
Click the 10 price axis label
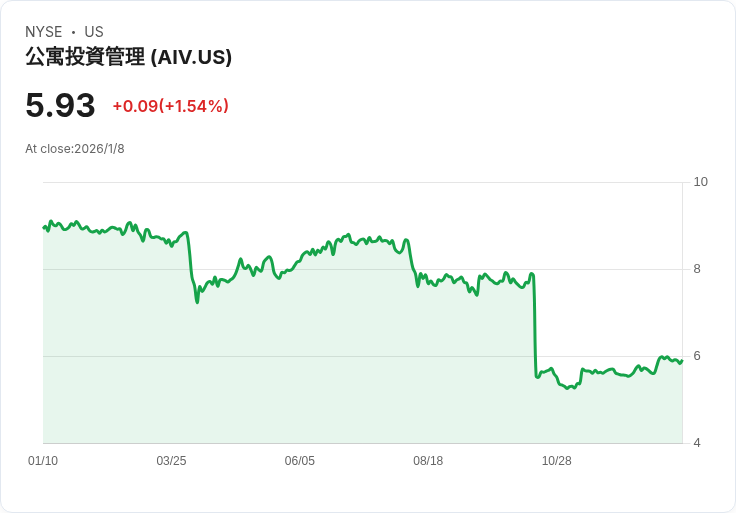(x=700, y=182)
